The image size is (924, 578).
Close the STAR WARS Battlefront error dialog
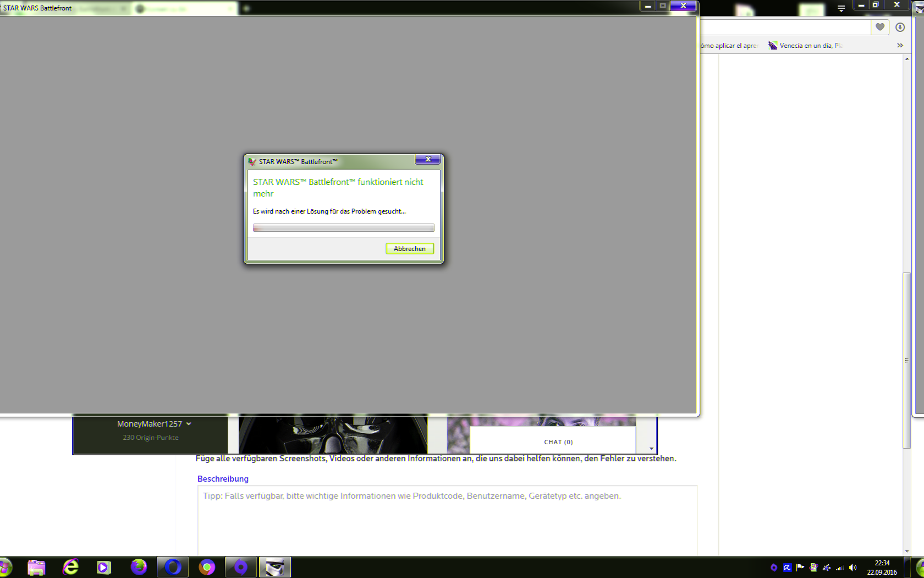428,159
